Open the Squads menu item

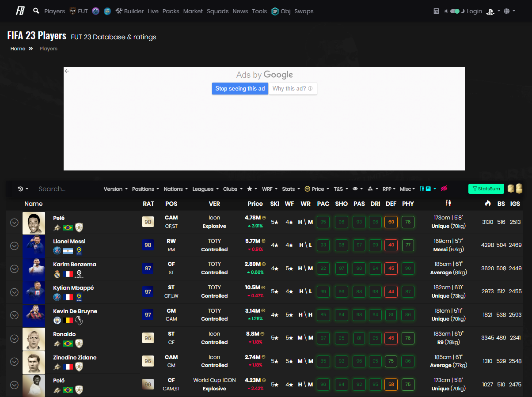pos(218,11)
